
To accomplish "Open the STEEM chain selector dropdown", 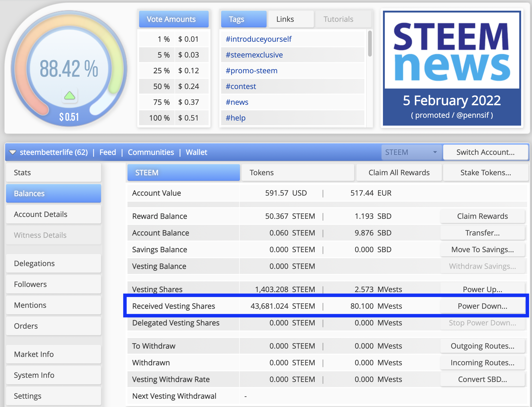I will pos(411,152).
